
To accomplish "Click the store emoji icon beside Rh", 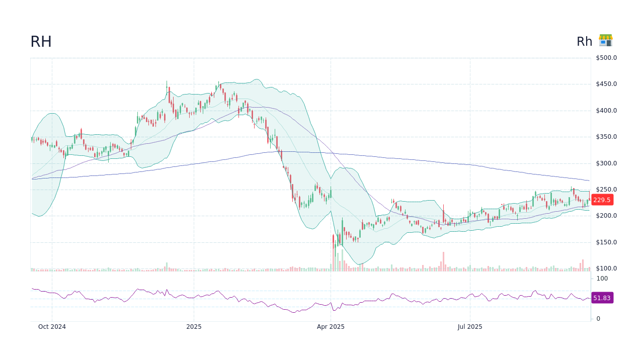I will point(605,41).
